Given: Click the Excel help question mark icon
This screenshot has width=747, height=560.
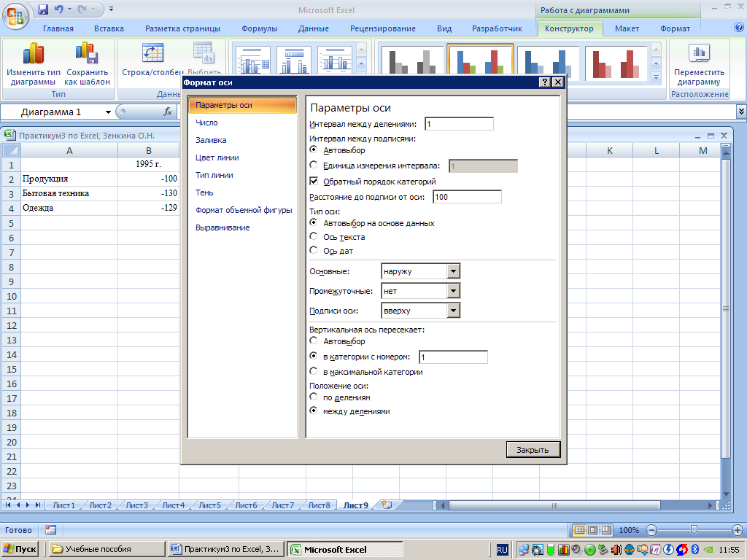Looking at the screenshot, I should [739, 28].
